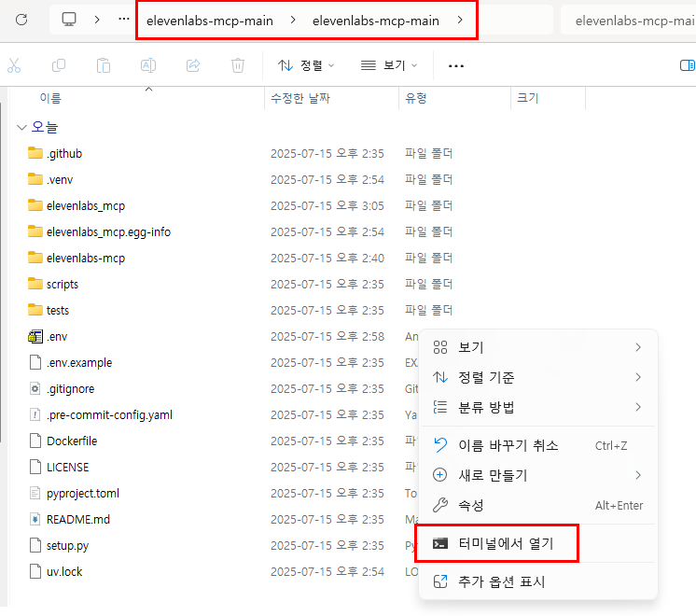Select the .github folder icon

[35, 153]
